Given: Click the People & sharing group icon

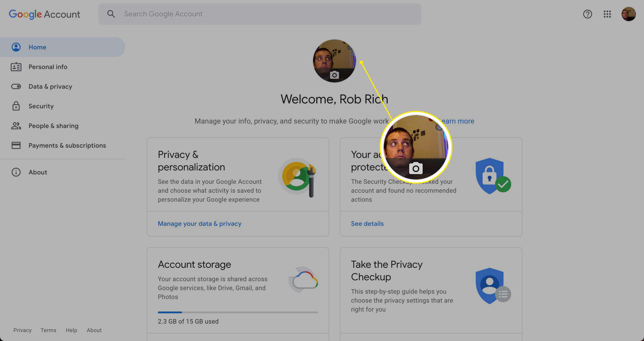Looking at the screenshot, I should [x=16, y=126].
